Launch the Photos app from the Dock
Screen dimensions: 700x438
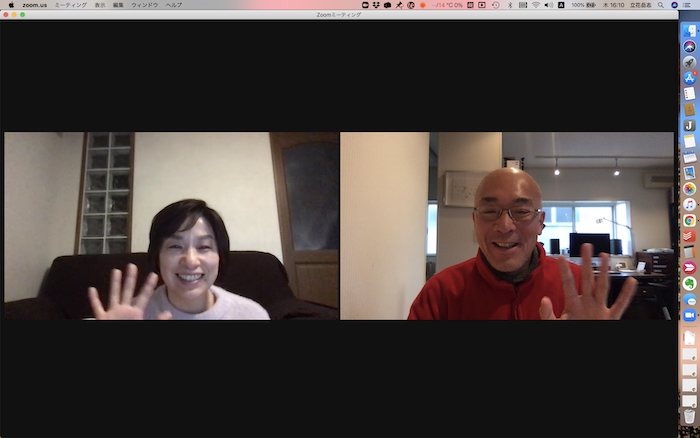click(689, 188)
